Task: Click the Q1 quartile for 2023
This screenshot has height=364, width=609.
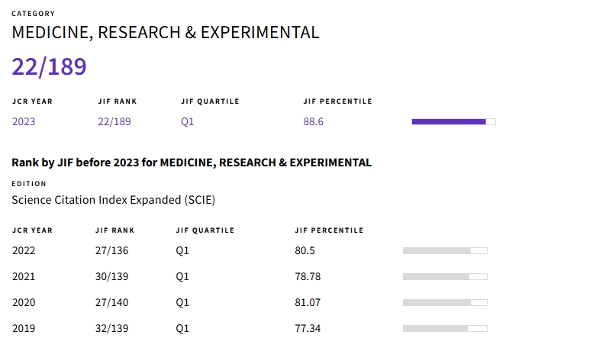Action: pos(188,121)
